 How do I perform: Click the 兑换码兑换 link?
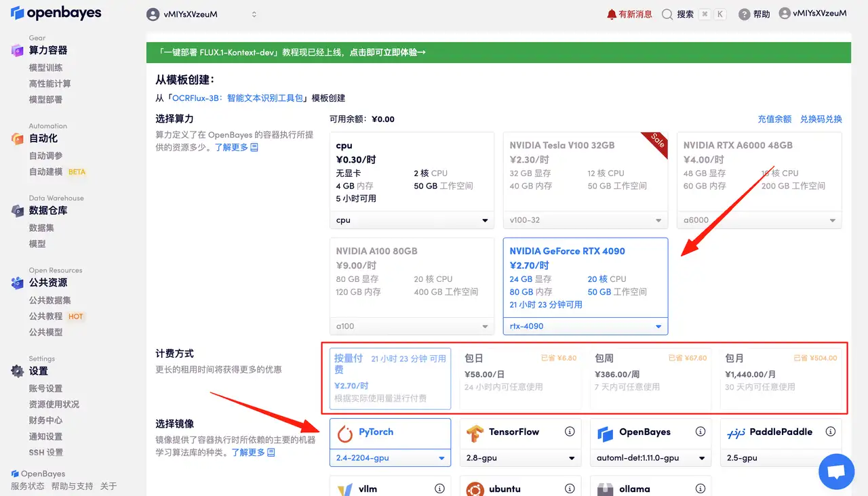[x=821, y=119]
